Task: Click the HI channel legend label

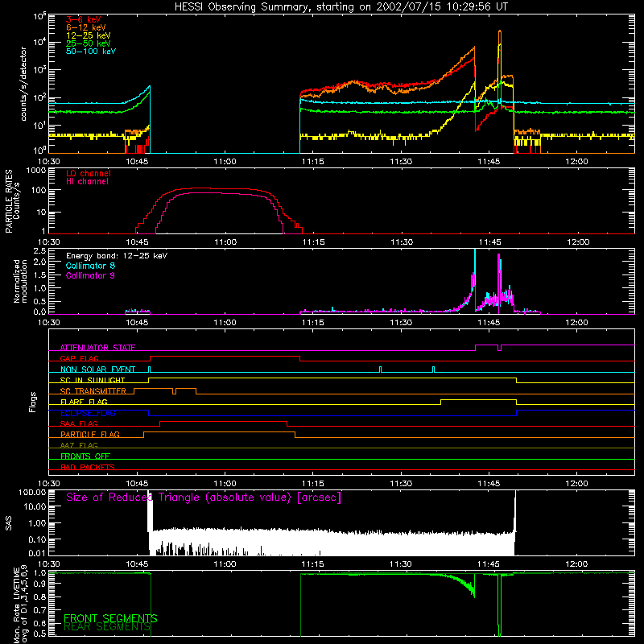Action: (87, 182)
